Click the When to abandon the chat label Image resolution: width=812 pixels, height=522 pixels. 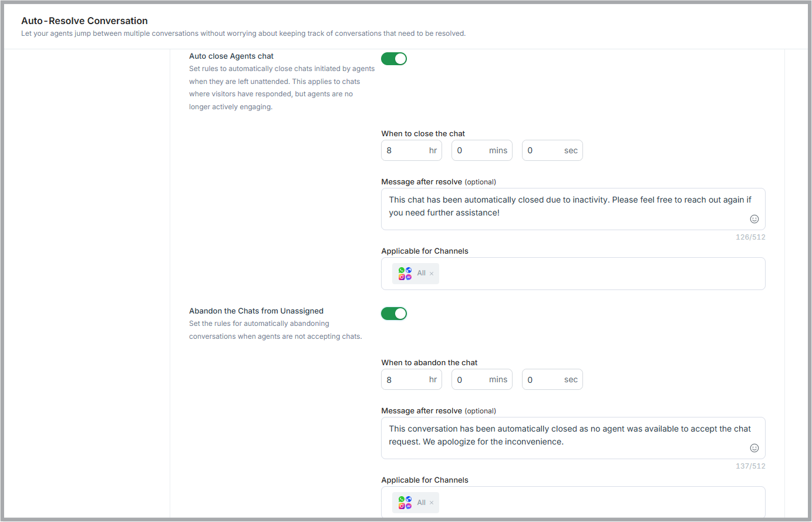[429, 363]
